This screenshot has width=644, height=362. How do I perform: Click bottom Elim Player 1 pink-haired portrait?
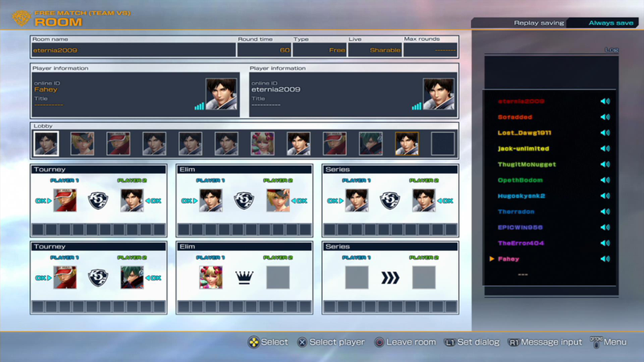point(211,278)
